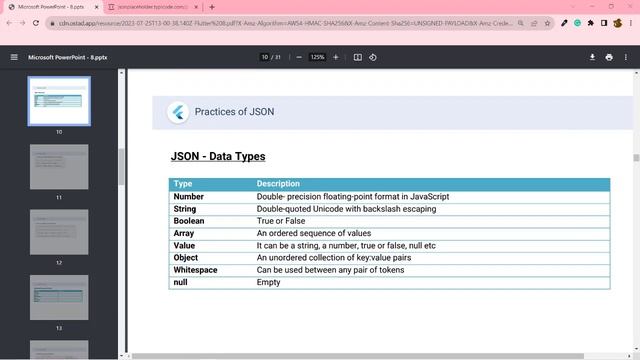Click the document vertical scrollbar thumb
The width and height of the screenshot is (640, 360).
[636, 158]
